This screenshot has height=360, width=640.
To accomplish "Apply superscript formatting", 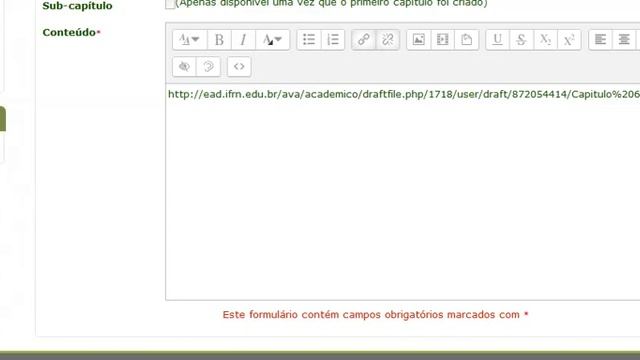I will point(569,40).
